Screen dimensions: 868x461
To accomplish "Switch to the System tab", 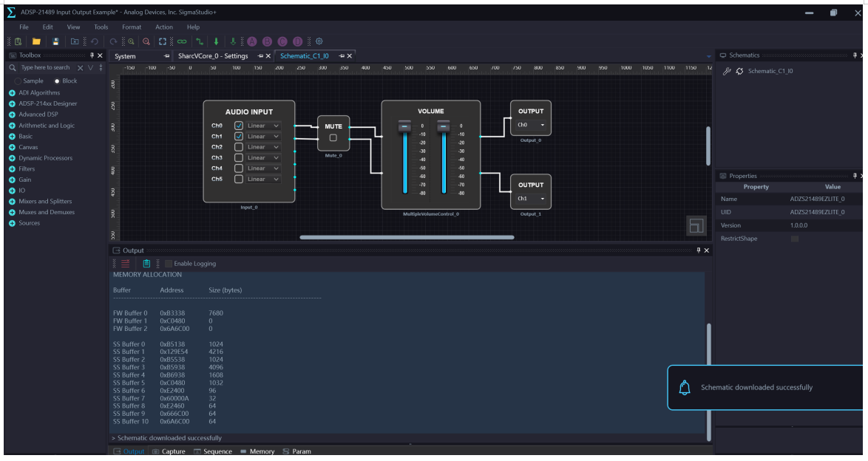I will [125, 56].
